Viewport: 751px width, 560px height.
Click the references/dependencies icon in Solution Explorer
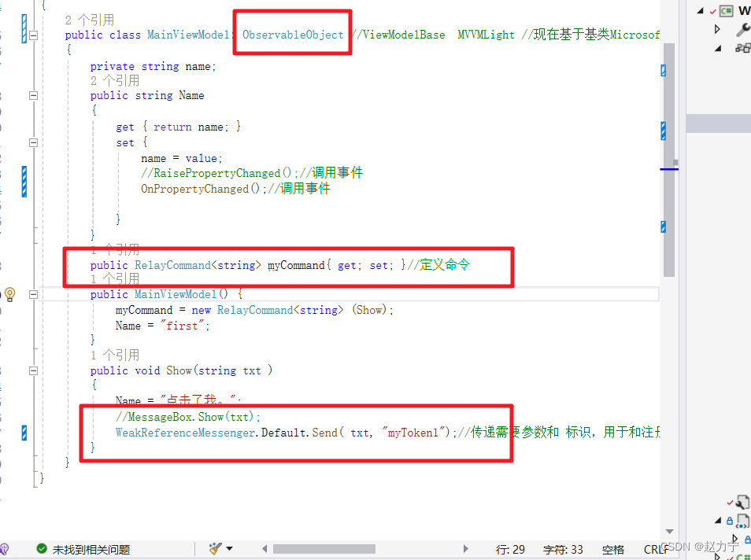743,47
